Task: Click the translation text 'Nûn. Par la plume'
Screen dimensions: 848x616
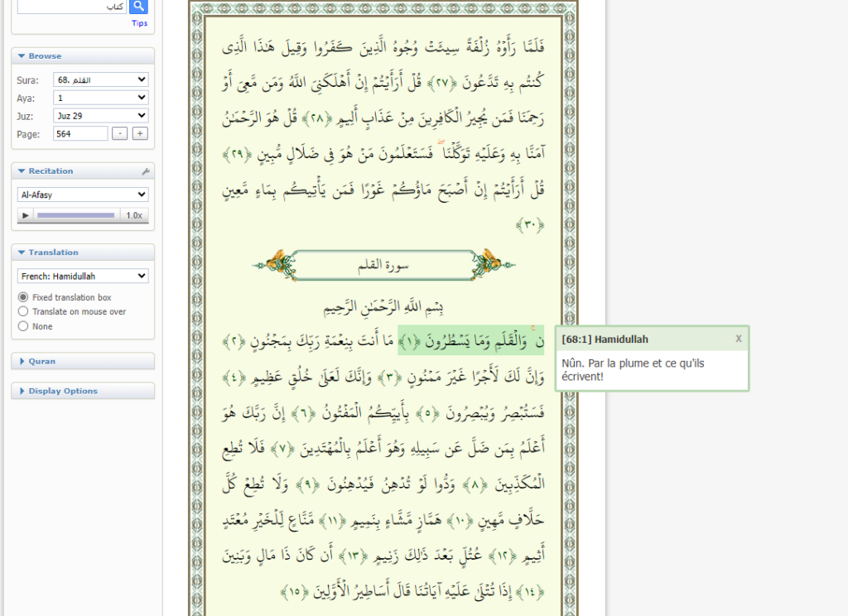Action: [633, 370]
